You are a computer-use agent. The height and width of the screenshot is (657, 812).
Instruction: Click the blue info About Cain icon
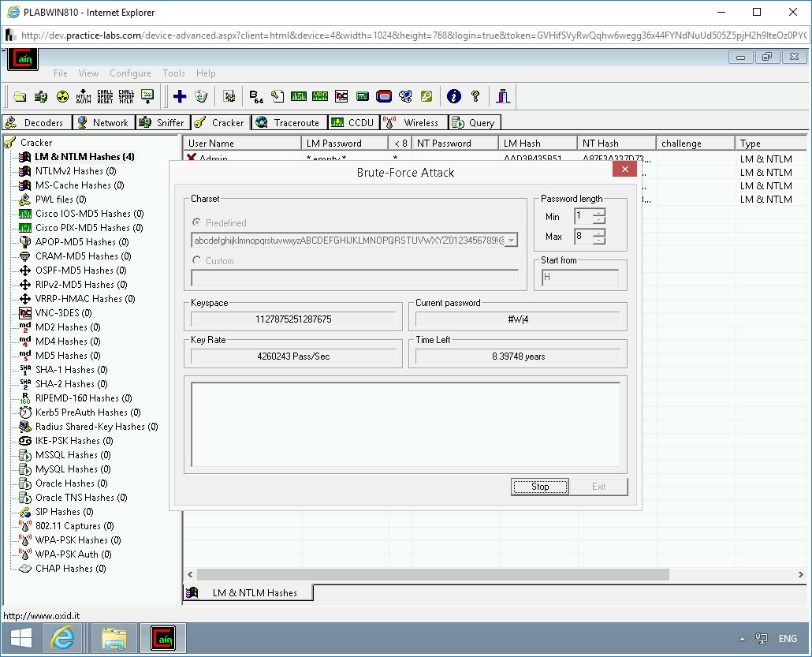pyautogui.click(x=453, y=95)
